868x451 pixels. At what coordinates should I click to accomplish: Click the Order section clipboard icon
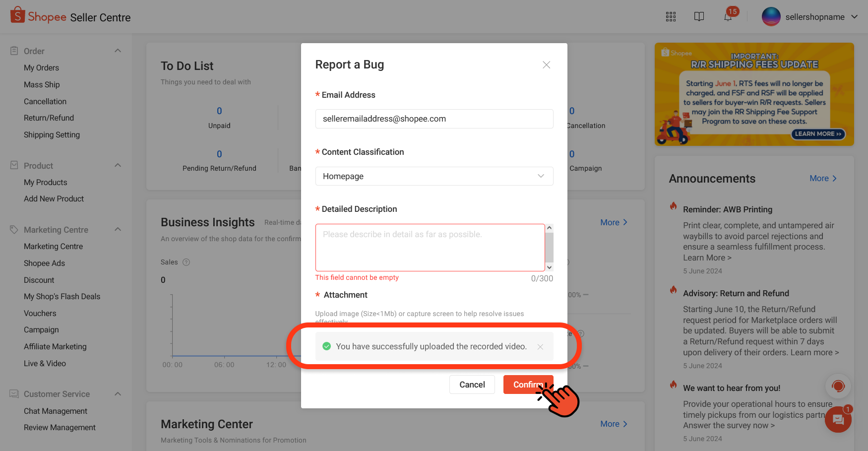pyautogui.click(x=13, y=50)
